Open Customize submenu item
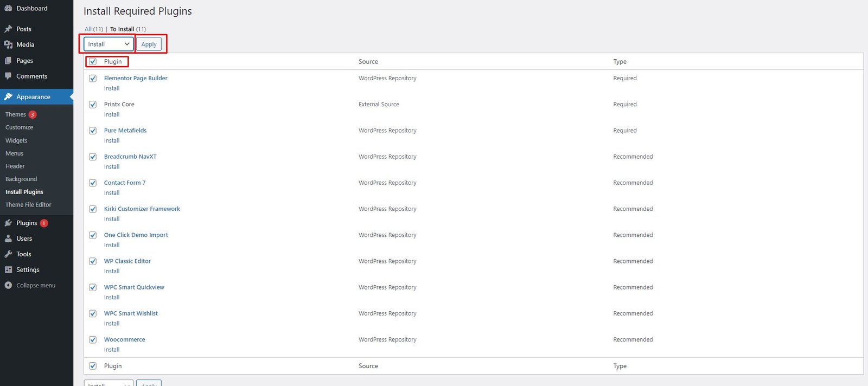This screenshot has height=386, width=868. point(19,127)
